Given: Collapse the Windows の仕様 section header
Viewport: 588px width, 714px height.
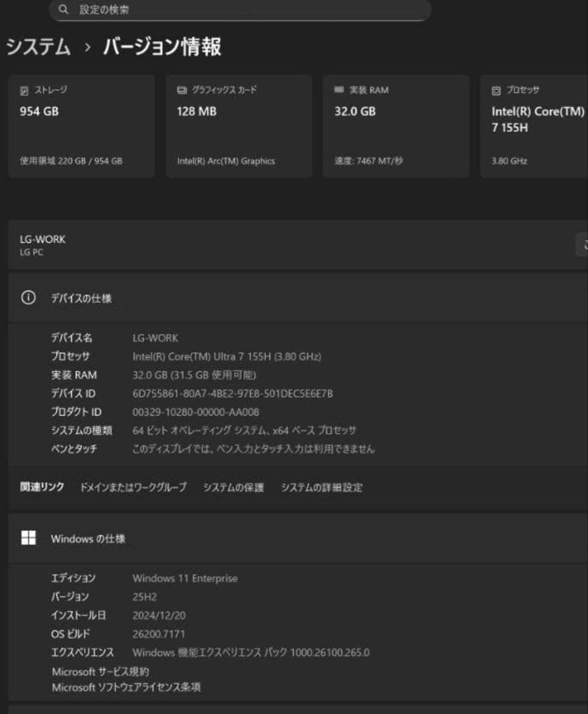Looking at the screenshot, I should [x=298, y=538].
